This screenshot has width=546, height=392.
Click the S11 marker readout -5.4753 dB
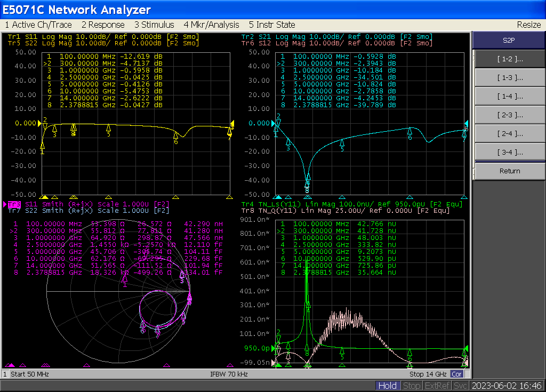coord(141,91)
